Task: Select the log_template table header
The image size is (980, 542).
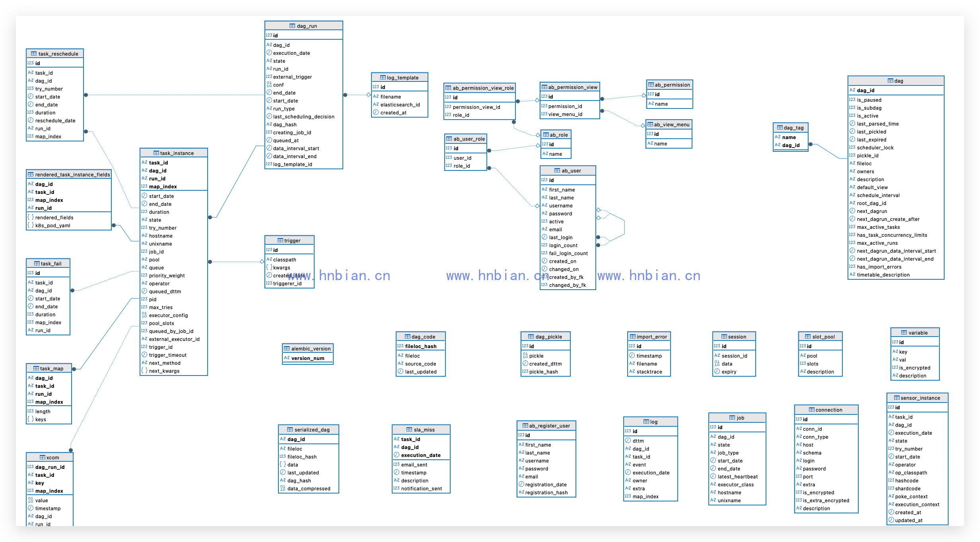Action: pyautogui.click(x=400, y=77)
